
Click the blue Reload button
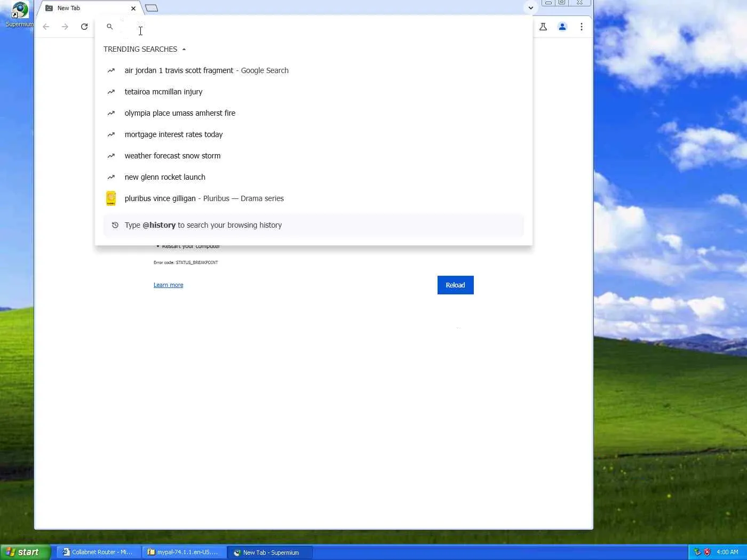[455, 285]
